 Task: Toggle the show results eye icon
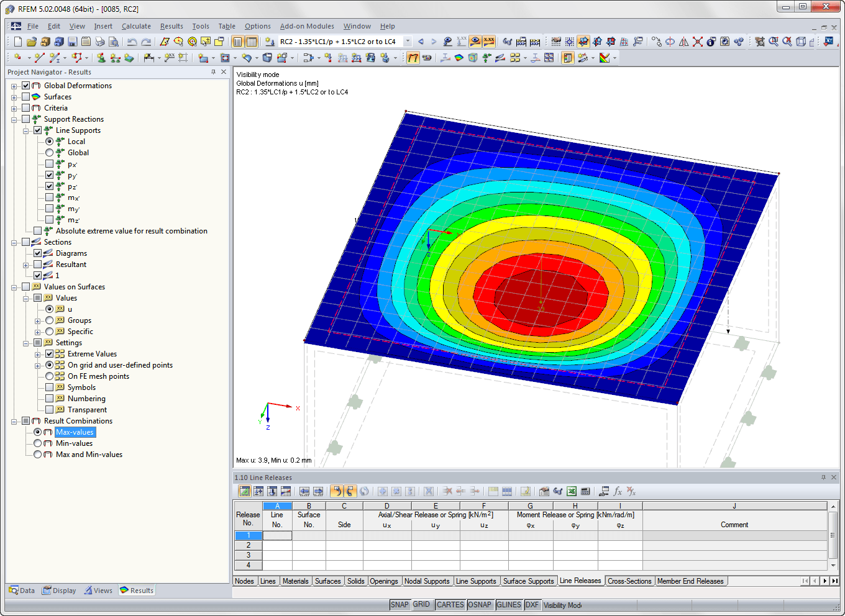tap(475, 42)
